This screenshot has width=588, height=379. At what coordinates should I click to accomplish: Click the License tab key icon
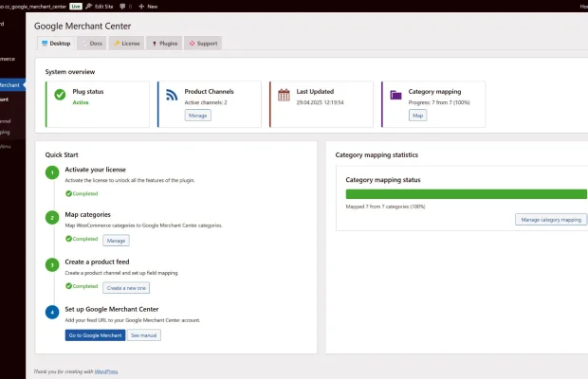point(117,44)
